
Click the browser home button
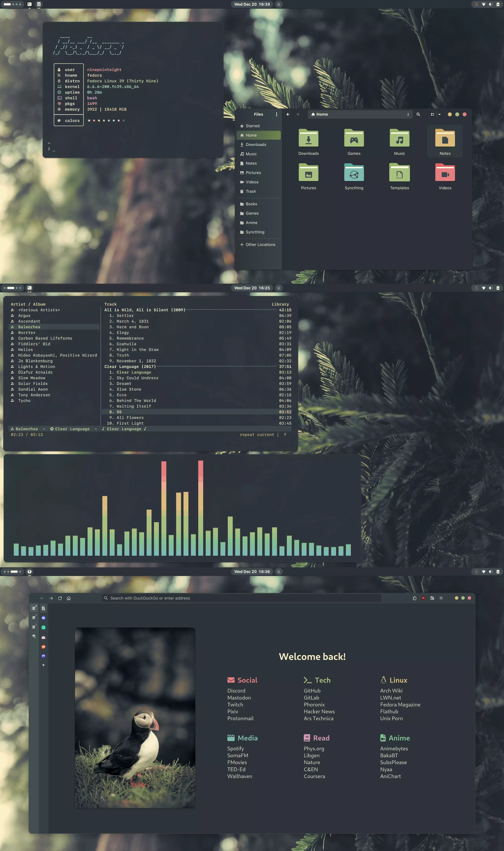click(x=69, y=598)
